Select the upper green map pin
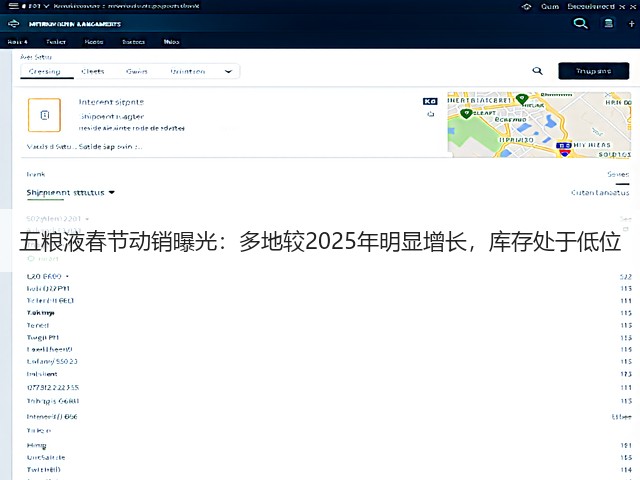The image size is (640, 480). click(x=522, y=98)
